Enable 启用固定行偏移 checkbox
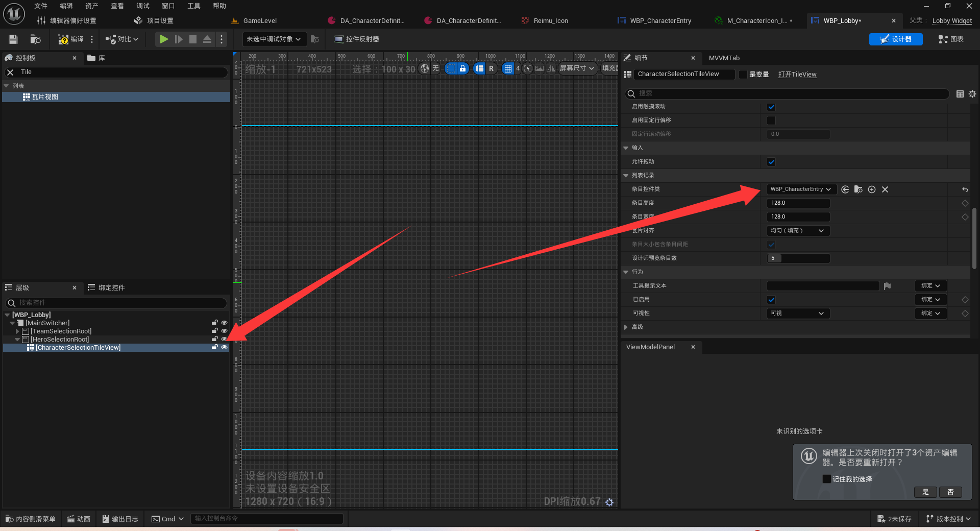Image resolution: width=980 pixels, height=531 pixels. click(771, 120)
